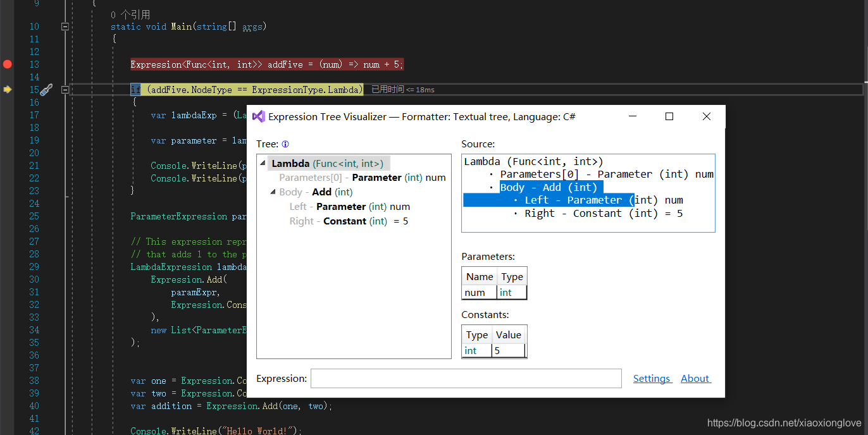Click the About link
Image resolution: width=868 pixels, height=435 pixels.
pyautogui.click(x=695, y=378)
